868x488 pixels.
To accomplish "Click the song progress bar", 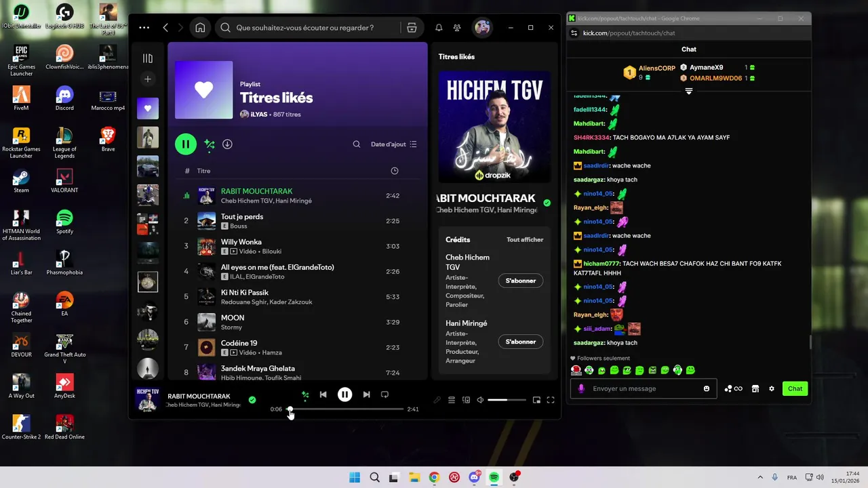I will 344,409.
